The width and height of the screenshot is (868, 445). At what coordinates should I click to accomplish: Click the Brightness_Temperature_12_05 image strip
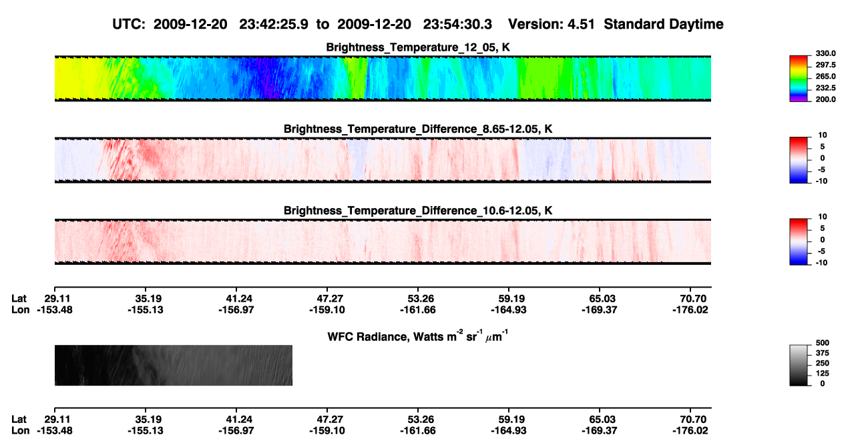(x=383, y=79)
